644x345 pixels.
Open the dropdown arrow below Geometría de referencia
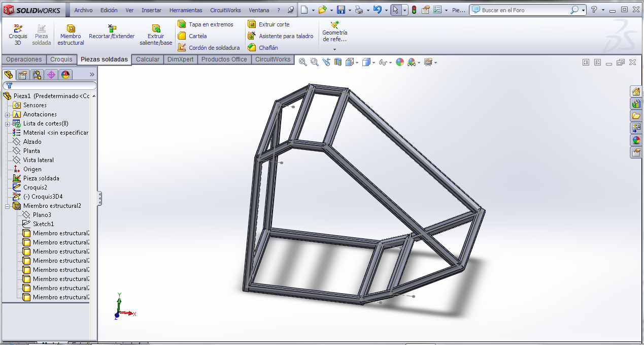tap(334, 49)
